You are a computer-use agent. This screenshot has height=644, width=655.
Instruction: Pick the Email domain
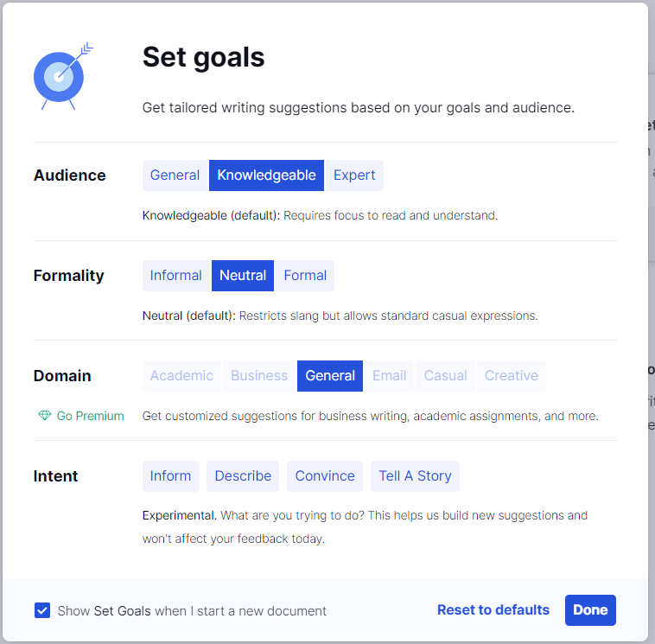point(390,376)
